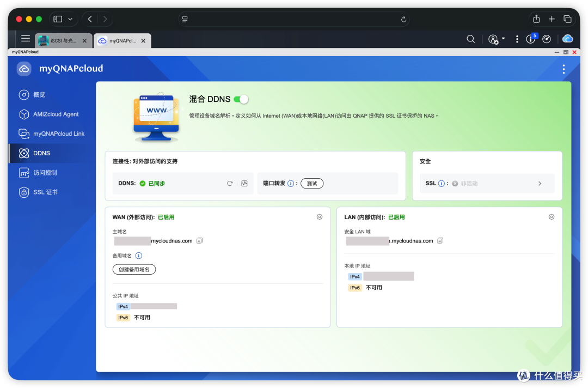The image size is (588, 388).
Task: Refresh DDNS sync status icon
Action: click(230, 184)
